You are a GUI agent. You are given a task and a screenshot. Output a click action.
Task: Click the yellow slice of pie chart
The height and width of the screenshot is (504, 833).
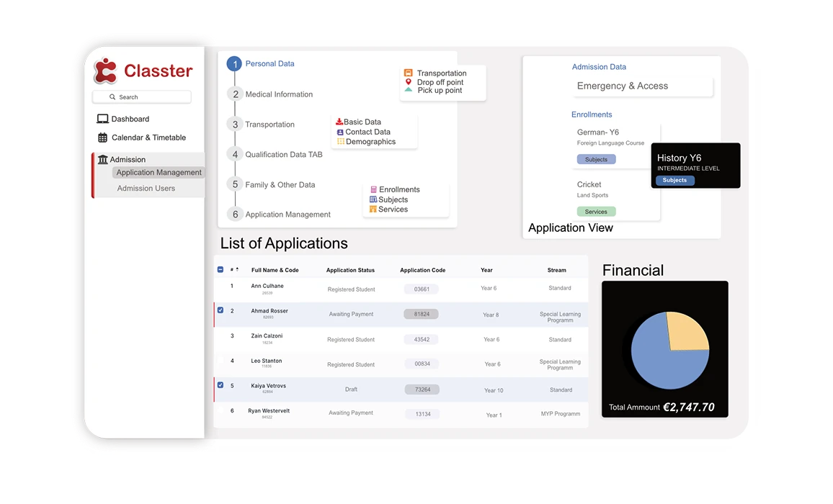click(687, 332)
